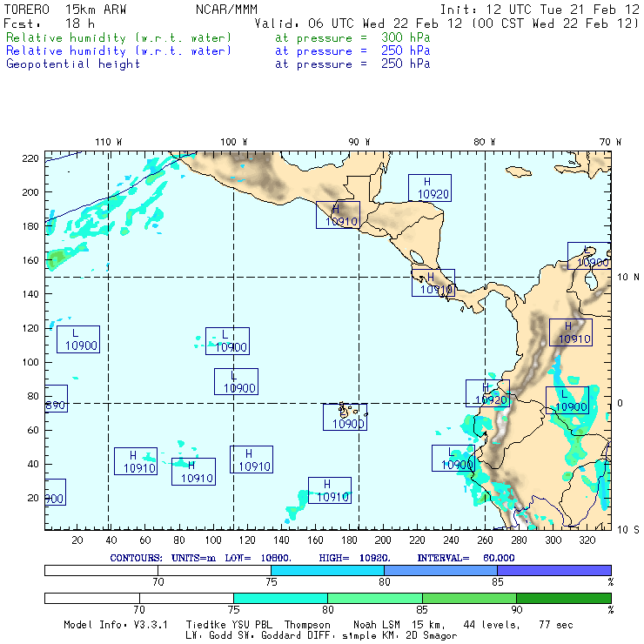Image resolution: width=644 pixels, height=644 pixels.
Task: Click the '160' tick label on the y-axis
Action: pos(30,260)
